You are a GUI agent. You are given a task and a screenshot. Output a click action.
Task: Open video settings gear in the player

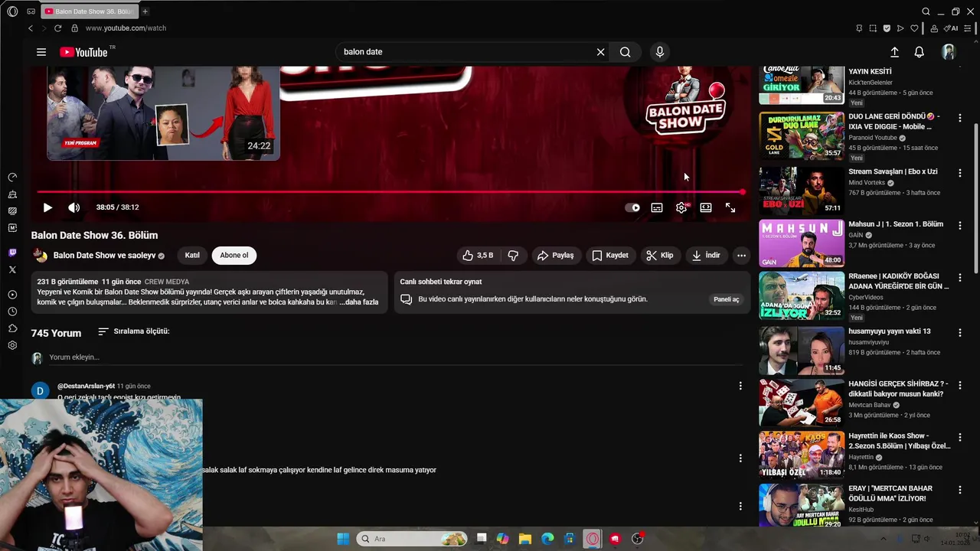pos(681,207)
